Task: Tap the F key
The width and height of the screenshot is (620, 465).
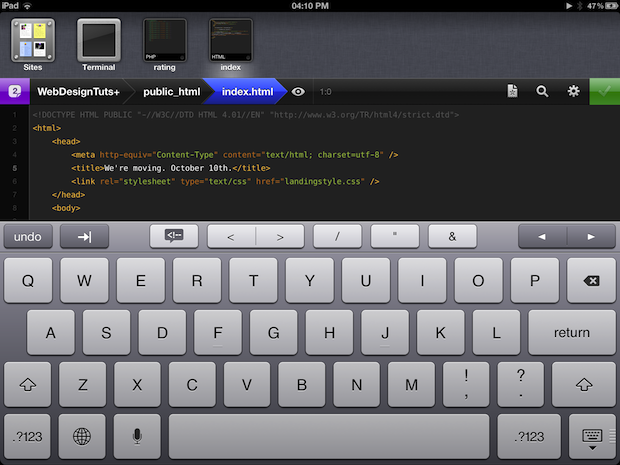Action: (x=218, y=333)
